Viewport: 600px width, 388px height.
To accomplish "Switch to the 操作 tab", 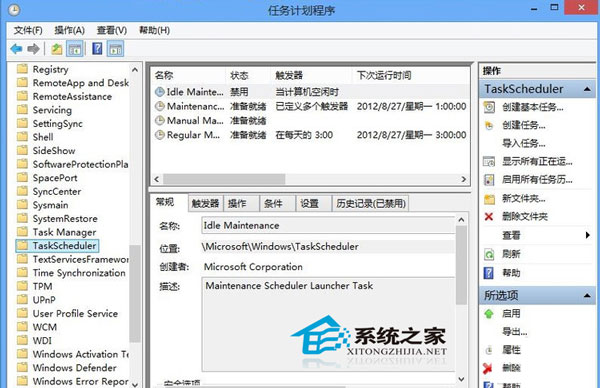I will click(x=241, y=204).
